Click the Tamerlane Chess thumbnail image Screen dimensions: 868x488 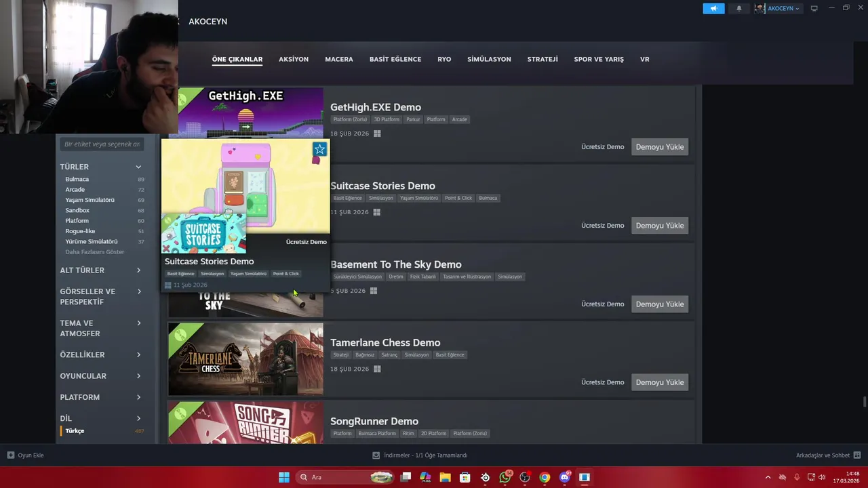tap(245, 359)
